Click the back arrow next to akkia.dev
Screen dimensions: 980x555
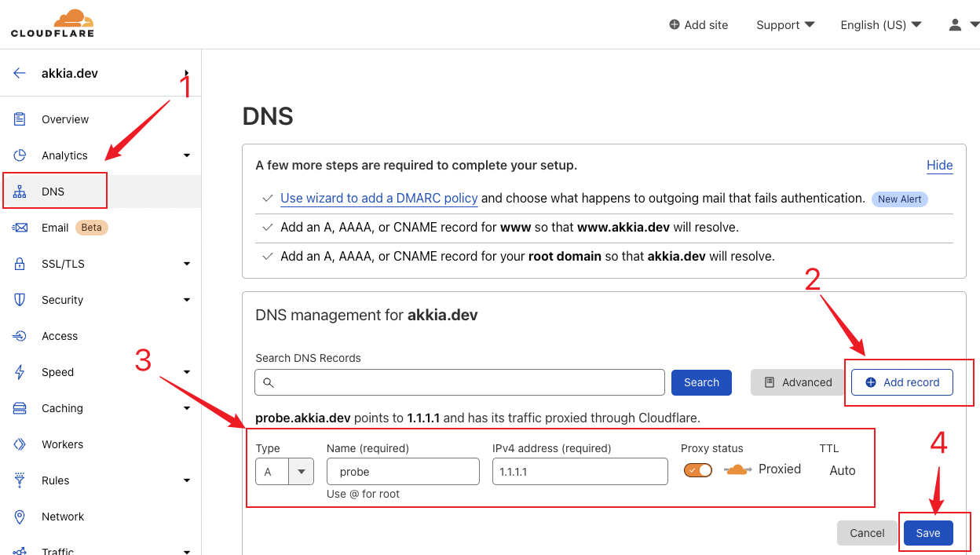click(x=18, y=73)
